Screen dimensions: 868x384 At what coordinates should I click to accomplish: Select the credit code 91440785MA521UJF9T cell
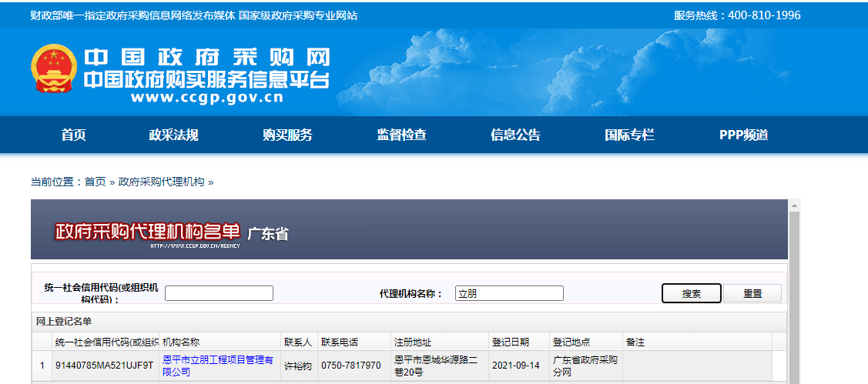click(106, 366)
